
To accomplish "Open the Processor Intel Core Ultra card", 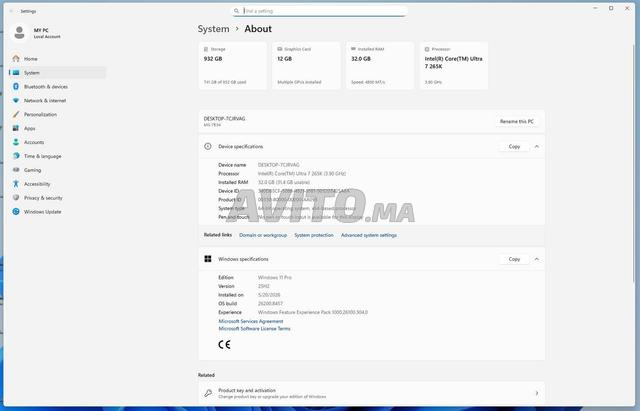I will [x=454, y=66].
